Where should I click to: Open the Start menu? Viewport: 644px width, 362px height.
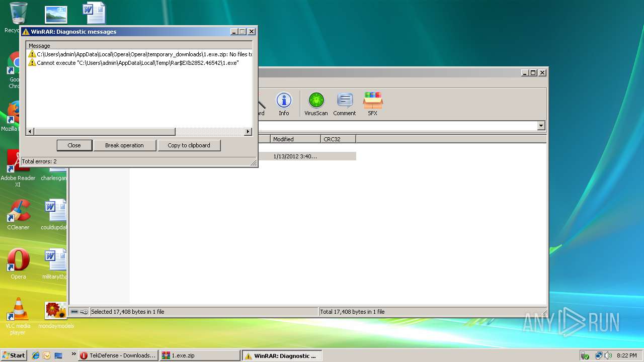[x=14, y=355]
